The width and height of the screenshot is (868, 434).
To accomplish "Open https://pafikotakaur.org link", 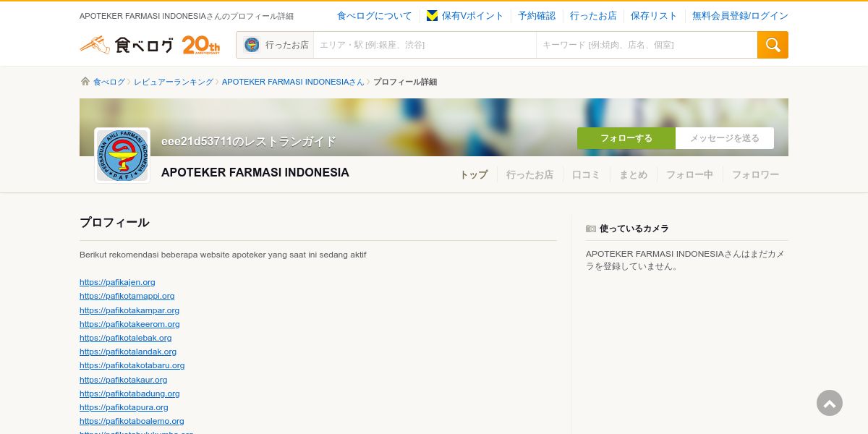I will click(124, 380).
